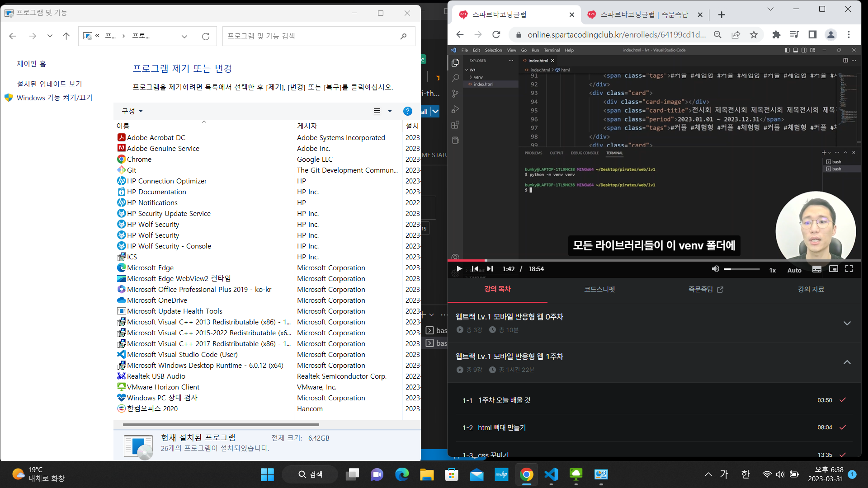Image resolution: width=868 pixels, height=488 pixels.
Task: Click horizontal scrollbar of program list
Action: 221,425
